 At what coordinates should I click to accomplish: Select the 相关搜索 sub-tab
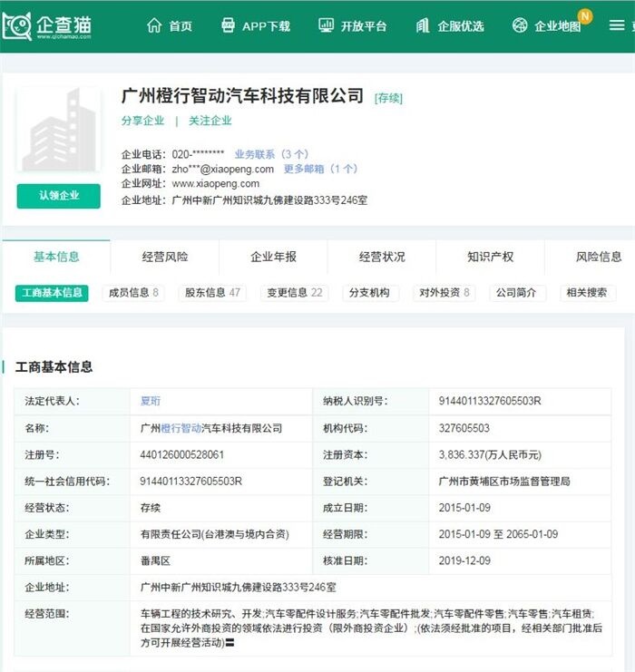[x=587, y=293]
